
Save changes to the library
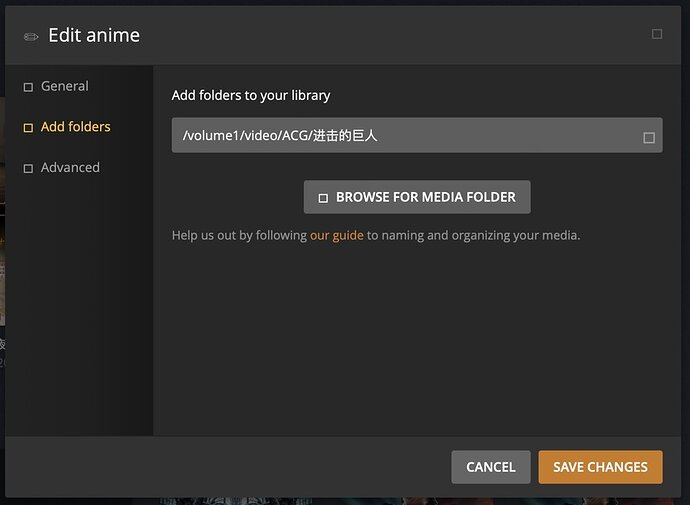(x=600, y=467)
